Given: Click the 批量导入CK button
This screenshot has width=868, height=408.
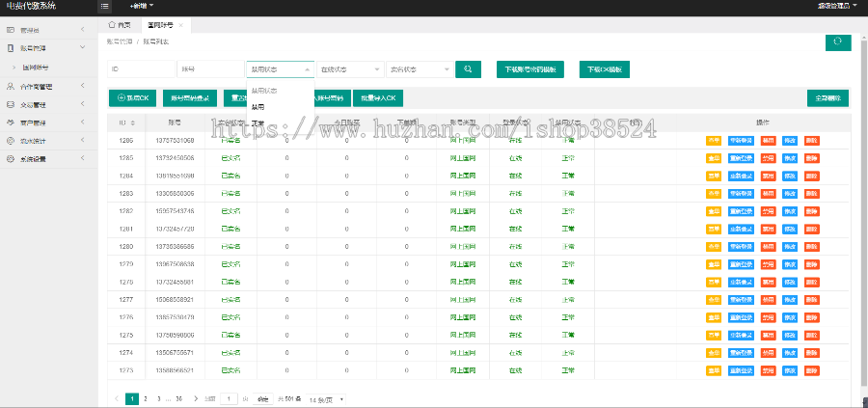Looking at the screenshot, I should click(378, 97).
